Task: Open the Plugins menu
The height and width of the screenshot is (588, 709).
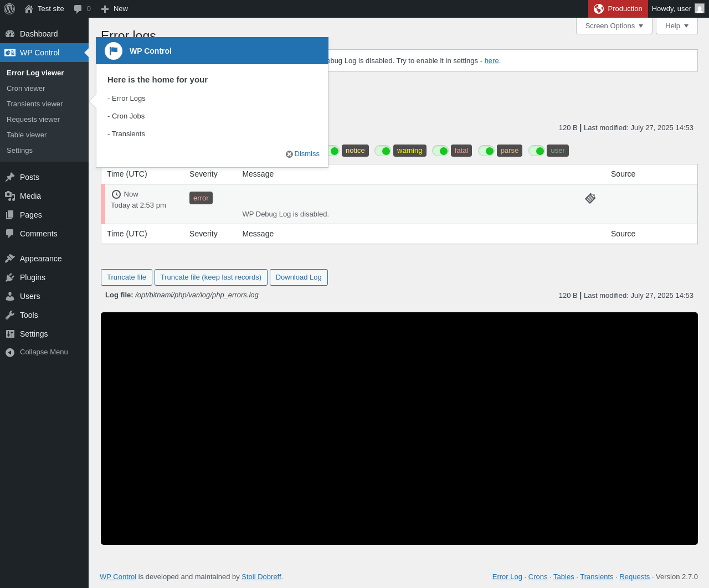Action: [x=44, y=277]
